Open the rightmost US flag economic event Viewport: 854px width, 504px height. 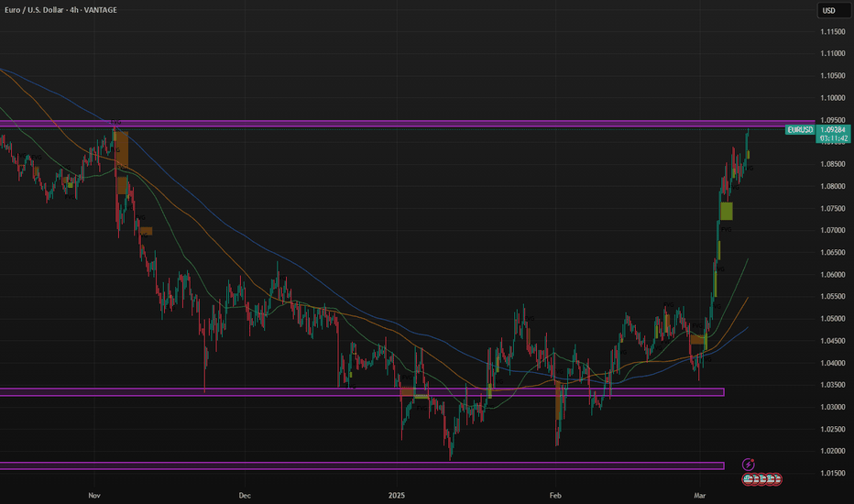(x=777, y=479)
